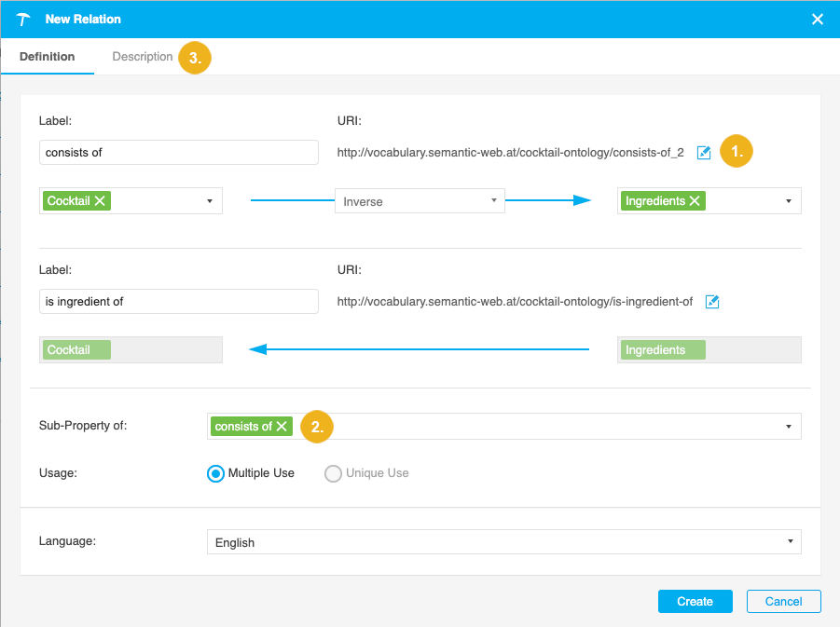Remove the Ingredients tag from range field
The image size is (840, 627).
[695, 201]
